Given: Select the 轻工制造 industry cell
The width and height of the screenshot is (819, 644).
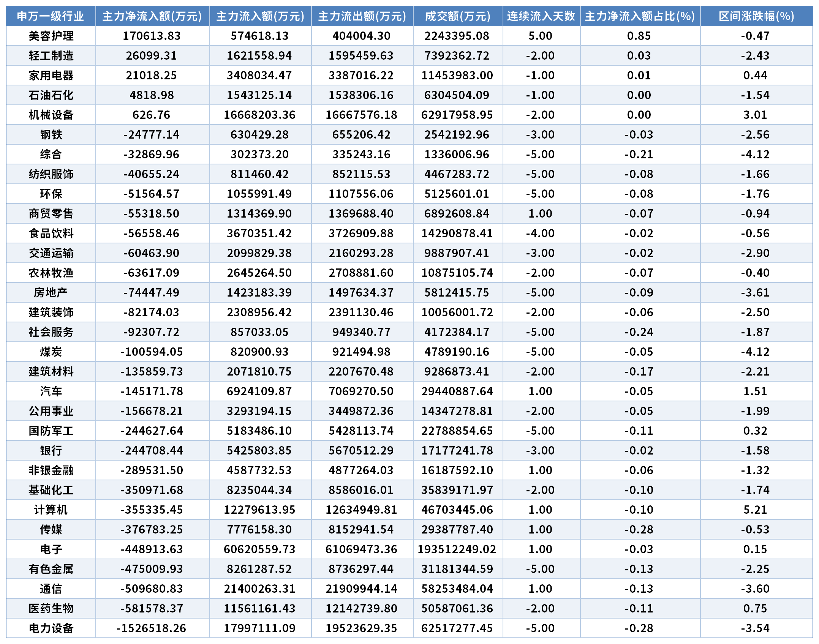Looking at the screenshot, I should click(51, 56).
